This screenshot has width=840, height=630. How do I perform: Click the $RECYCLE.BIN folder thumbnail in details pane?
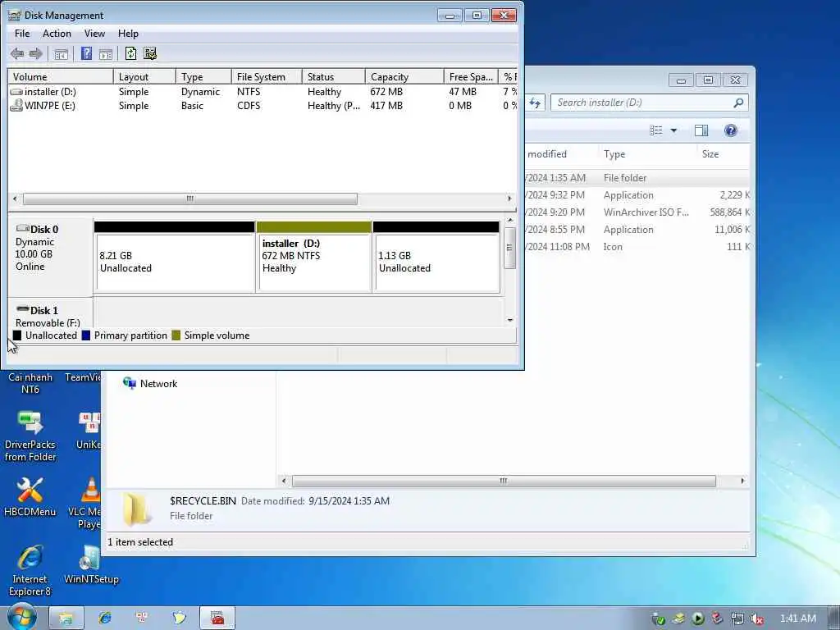(x=137, y=509)
